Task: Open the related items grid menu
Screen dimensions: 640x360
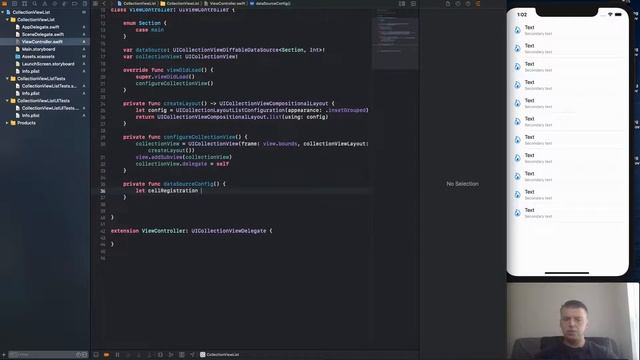Action: pos(96,4)
